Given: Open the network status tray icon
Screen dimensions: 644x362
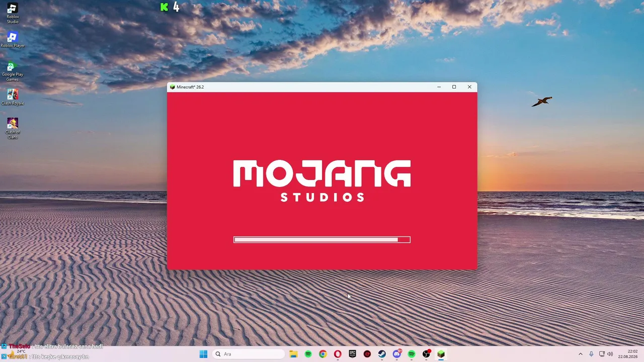Looking at the screenshot, I should pos(602,354).
